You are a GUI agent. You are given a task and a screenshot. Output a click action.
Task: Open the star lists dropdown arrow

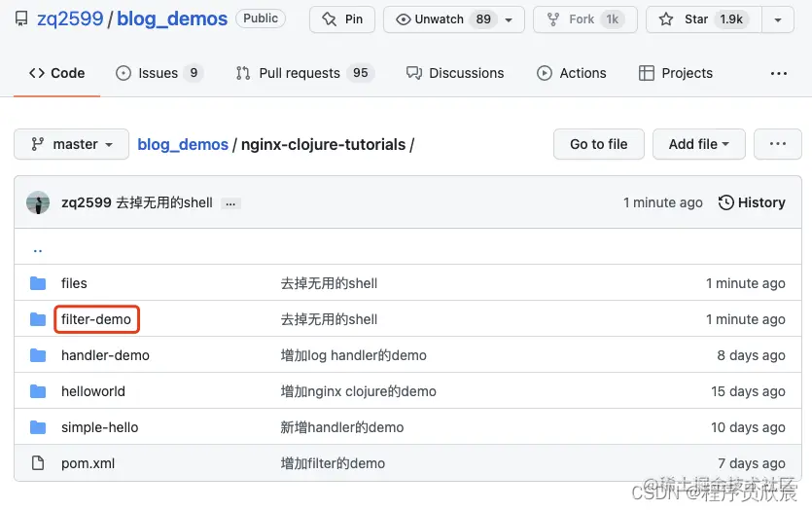tap(778, 19)
